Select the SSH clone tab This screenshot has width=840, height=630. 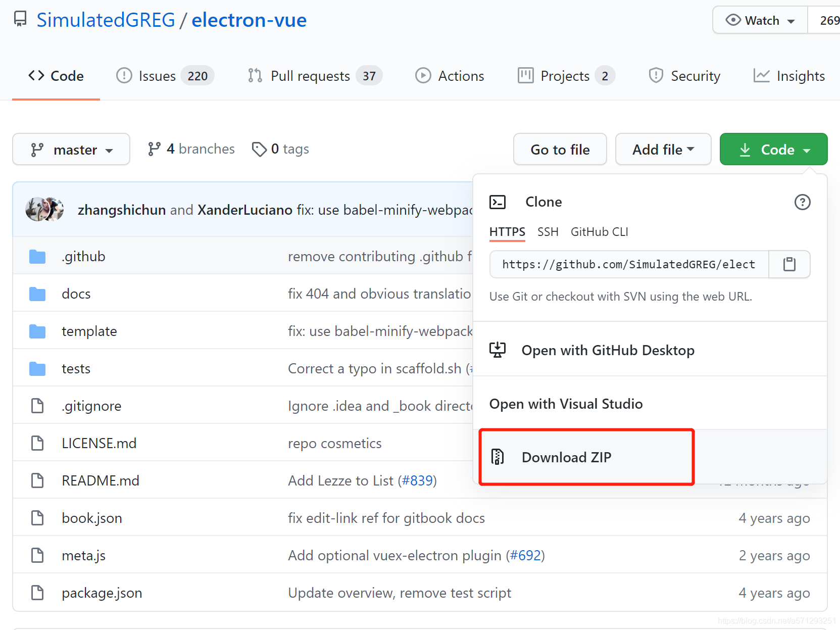548,232
